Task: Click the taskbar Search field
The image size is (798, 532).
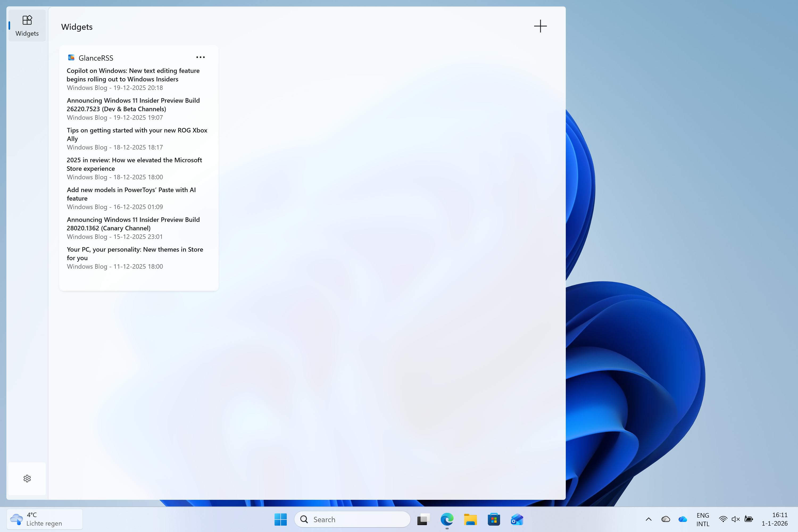Action: click(x=353, y=519)
